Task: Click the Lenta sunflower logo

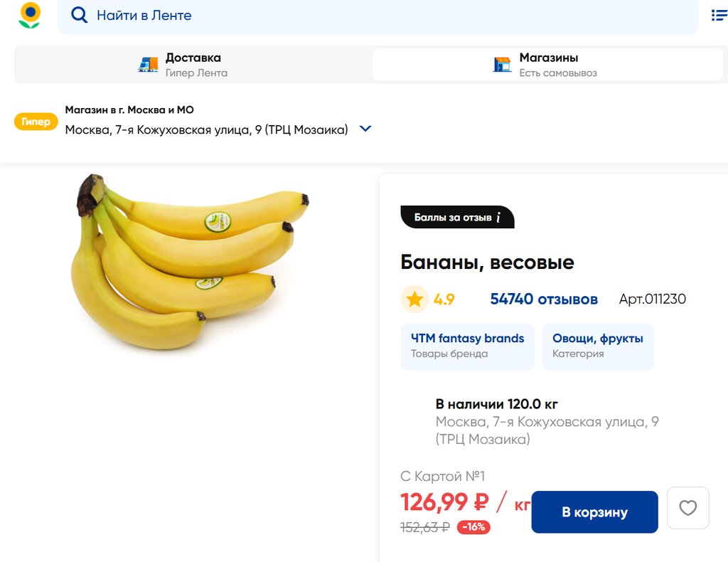Action: [29, 16]
